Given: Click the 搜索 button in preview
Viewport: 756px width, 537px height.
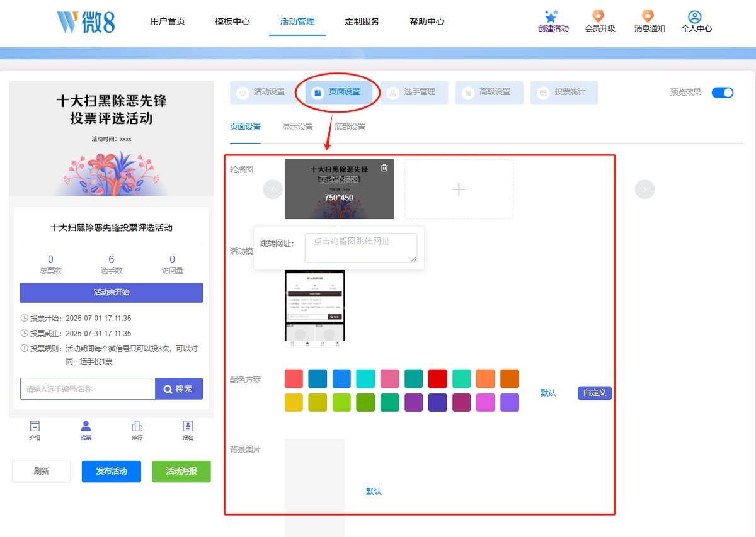Looking at the screenshot, I should point(179,389).
